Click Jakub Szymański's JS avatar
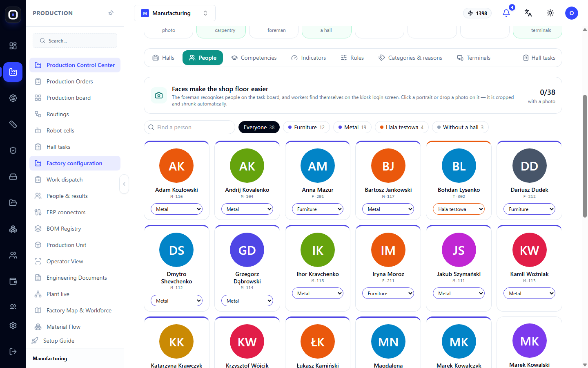 click(x=459, y=250)
